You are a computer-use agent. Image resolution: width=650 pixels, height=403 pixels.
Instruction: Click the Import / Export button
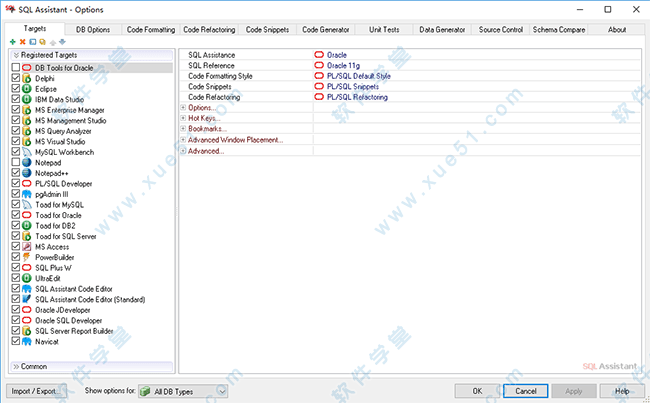click(x=34, y=391)
